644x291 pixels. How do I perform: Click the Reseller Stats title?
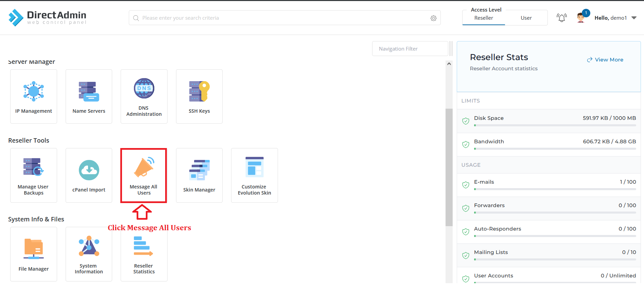pyautogui.click(x=499, y=57)
